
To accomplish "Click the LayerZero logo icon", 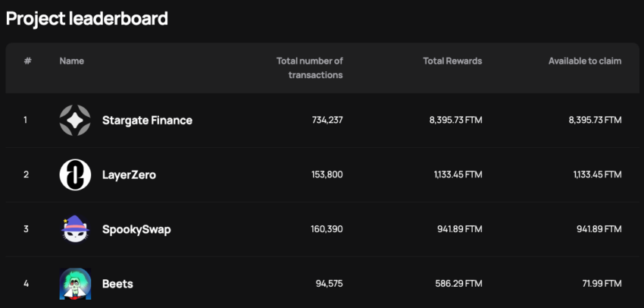I will click(x=75, y=174).
